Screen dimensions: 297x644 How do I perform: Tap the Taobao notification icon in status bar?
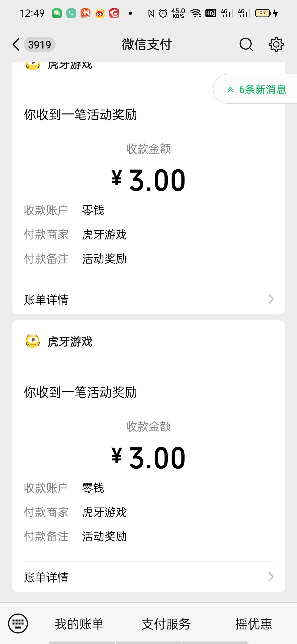pyautogui.click(x=86, y=13)
